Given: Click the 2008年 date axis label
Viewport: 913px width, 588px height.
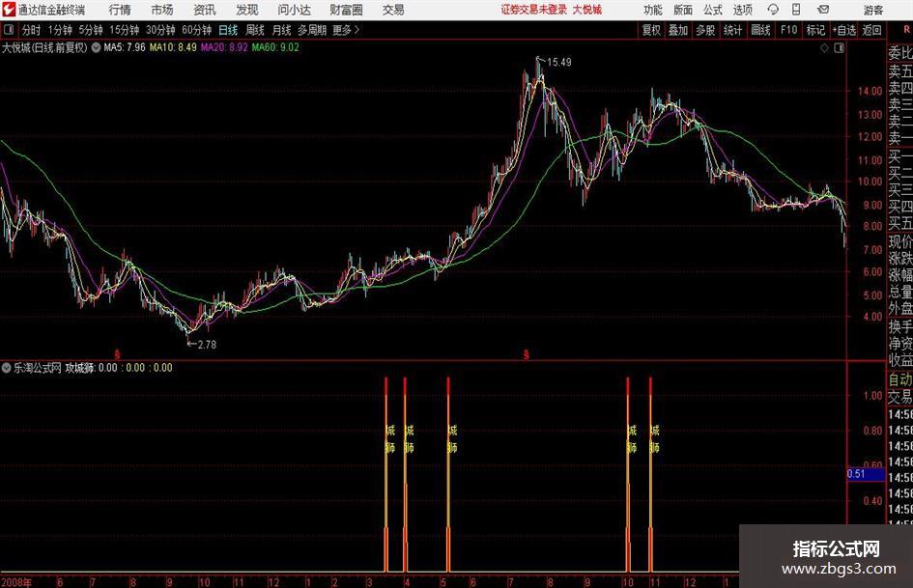Looking at the screenshot, I should 16,581.
